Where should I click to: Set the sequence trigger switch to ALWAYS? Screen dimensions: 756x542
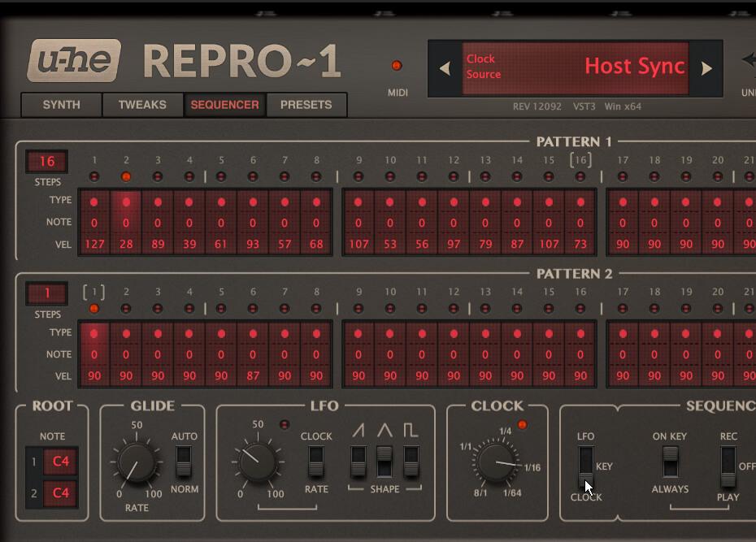point(670,471)
